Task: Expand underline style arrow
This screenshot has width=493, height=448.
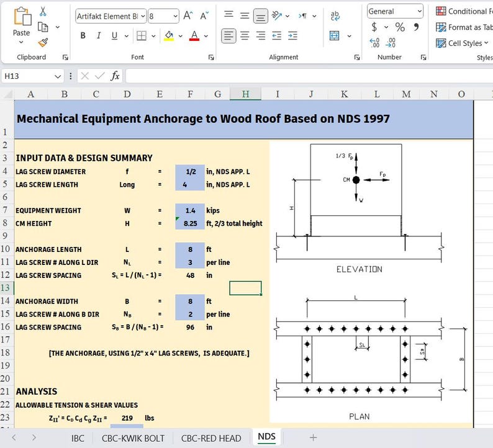Action: (127, 36)
